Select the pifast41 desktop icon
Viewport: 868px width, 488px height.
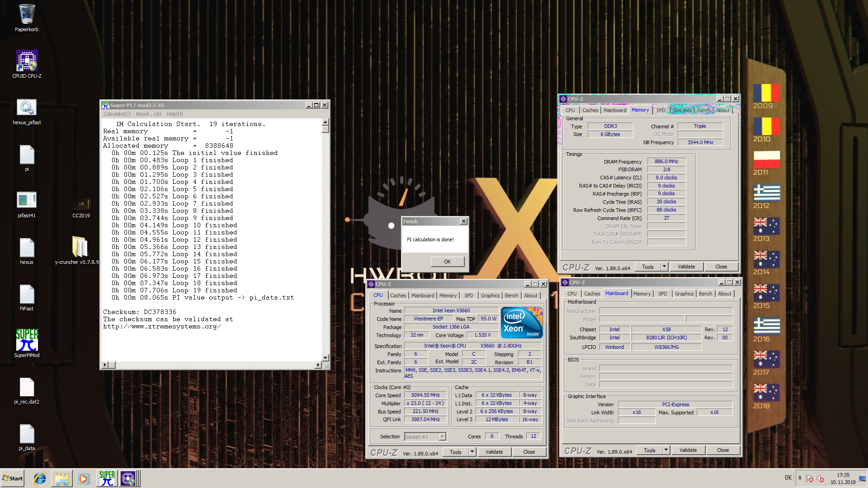[x=27, y=204]
